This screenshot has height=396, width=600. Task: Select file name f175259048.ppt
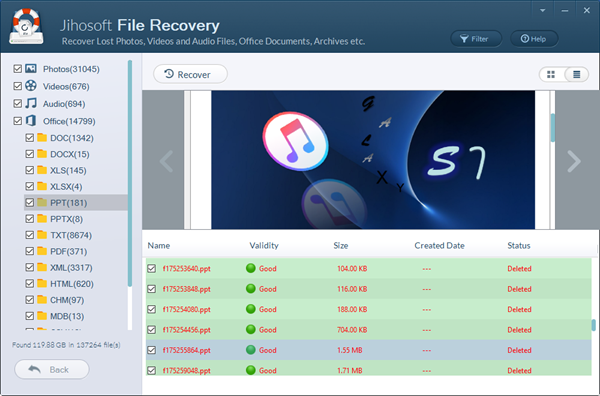tap(187, 370)
